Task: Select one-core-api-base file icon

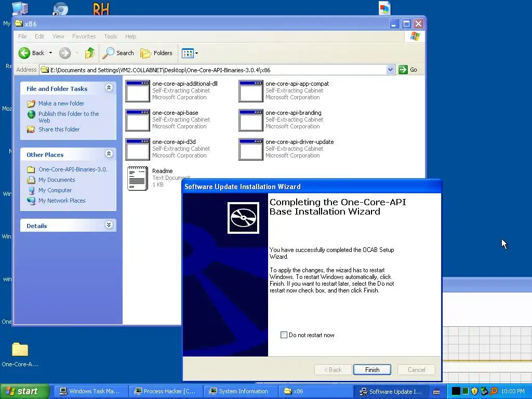Action: coord(137,120)
